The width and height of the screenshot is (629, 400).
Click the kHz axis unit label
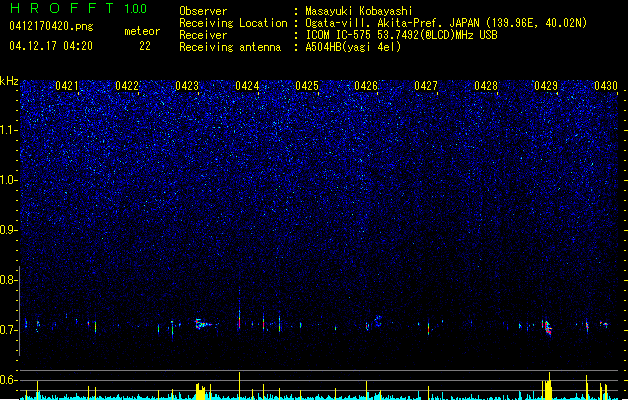[x=9, y=81]
